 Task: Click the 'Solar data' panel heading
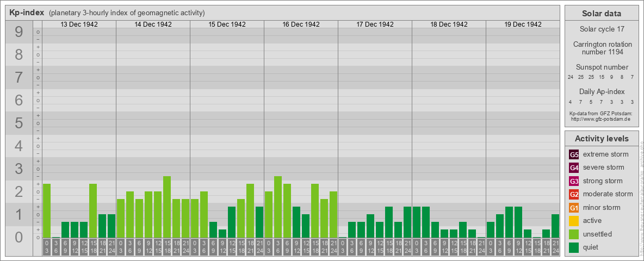tap(601, 14)
